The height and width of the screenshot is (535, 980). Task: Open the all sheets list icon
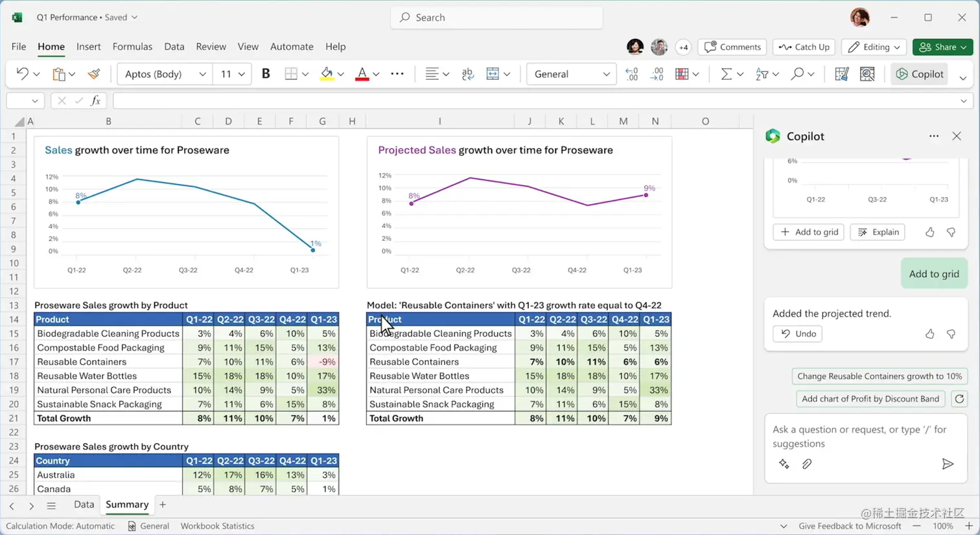pos(51,505)
